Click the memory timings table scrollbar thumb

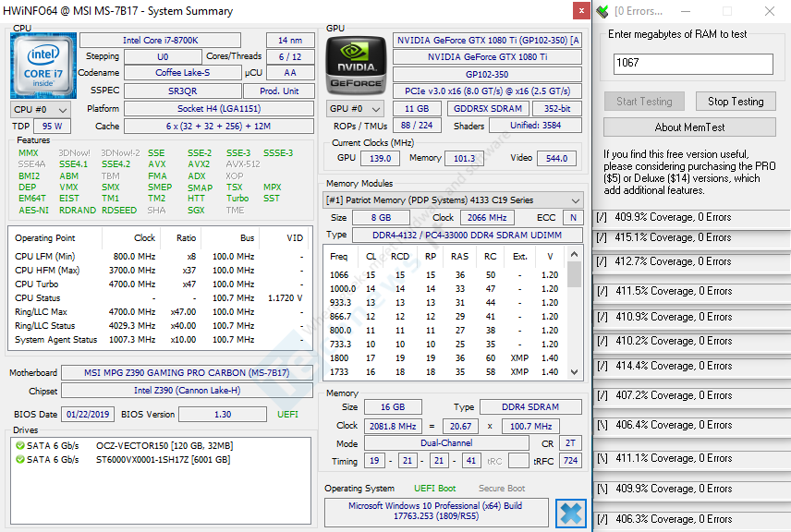point(575,273)
